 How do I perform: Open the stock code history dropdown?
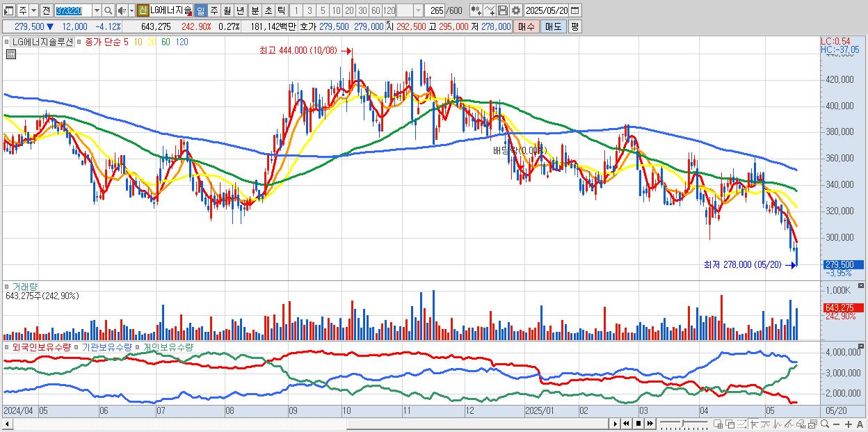click(x=97, y=10)
